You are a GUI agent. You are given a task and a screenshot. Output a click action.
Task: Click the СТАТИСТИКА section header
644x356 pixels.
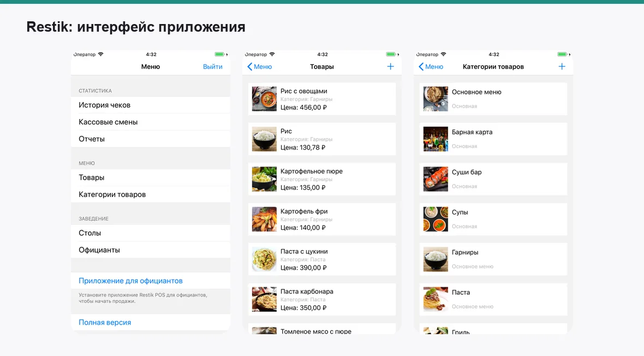[95, 91]
